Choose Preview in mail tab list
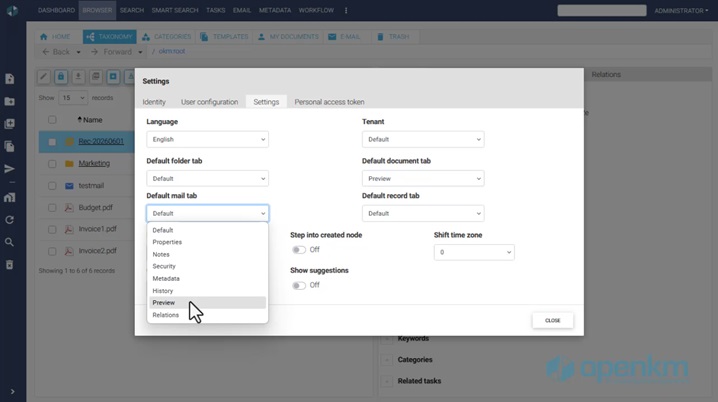The width and height of the screenshot is (718, 402). coord(207,303)
